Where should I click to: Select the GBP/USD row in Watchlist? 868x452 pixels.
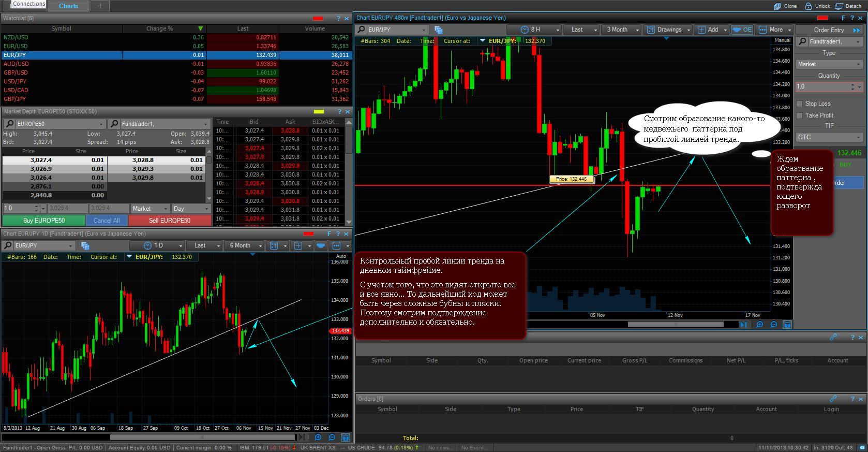coord(176,72)
